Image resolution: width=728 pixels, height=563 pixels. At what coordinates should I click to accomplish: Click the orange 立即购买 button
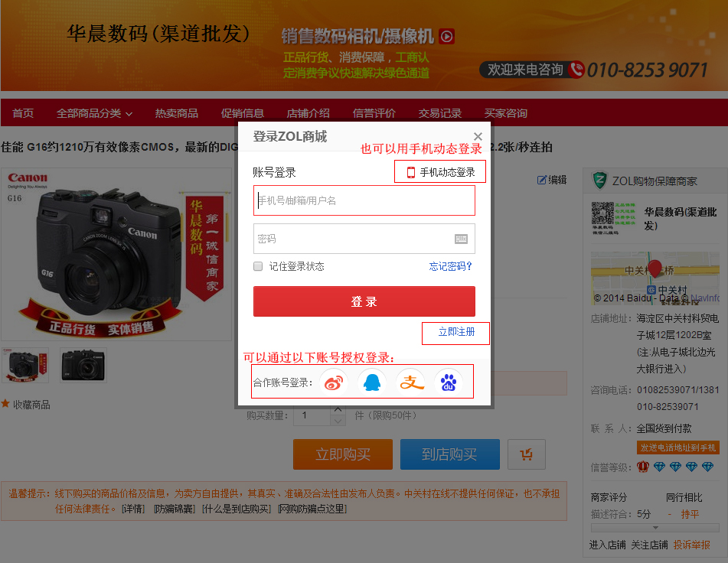[x=343, y=454]
